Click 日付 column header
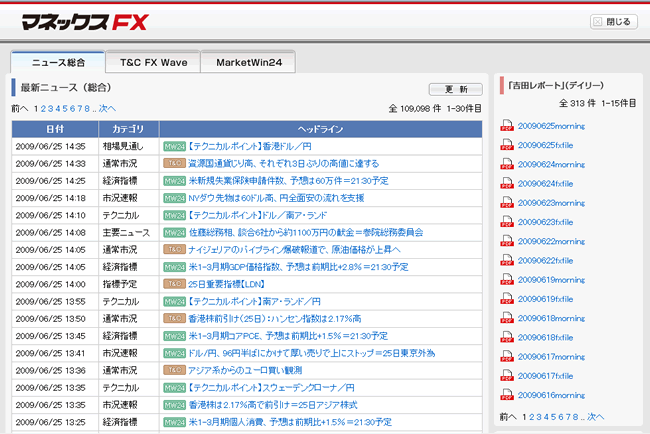The image size is (650, 434). pyautogui.click(x=55, y=129)
